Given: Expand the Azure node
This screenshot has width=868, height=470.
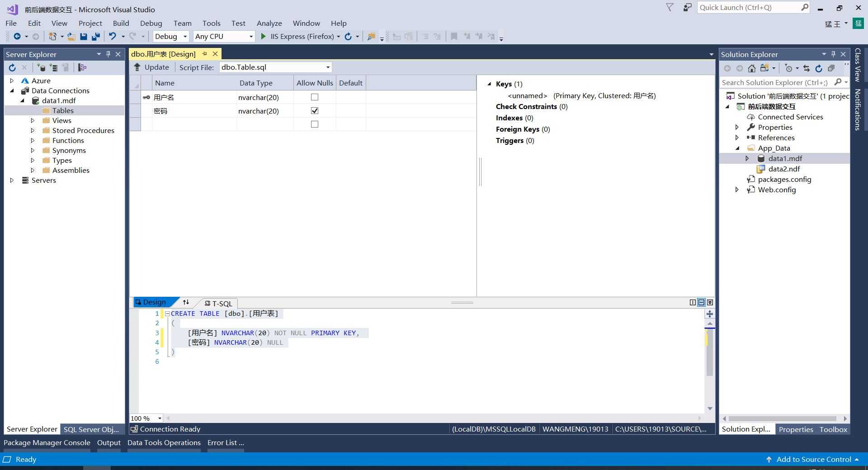Looking at the screenshot, I should [12, 81].
